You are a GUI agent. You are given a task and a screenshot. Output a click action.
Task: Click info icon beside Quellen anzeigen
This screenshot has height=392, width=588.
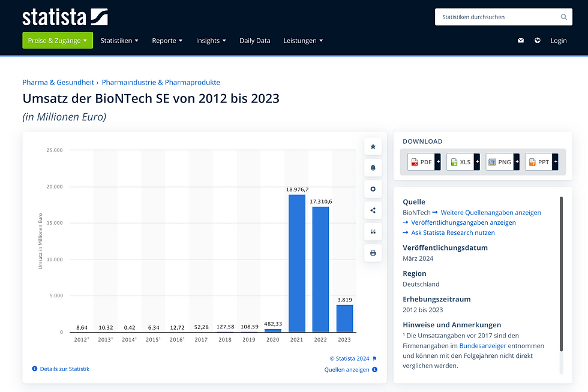click(374, 369)
